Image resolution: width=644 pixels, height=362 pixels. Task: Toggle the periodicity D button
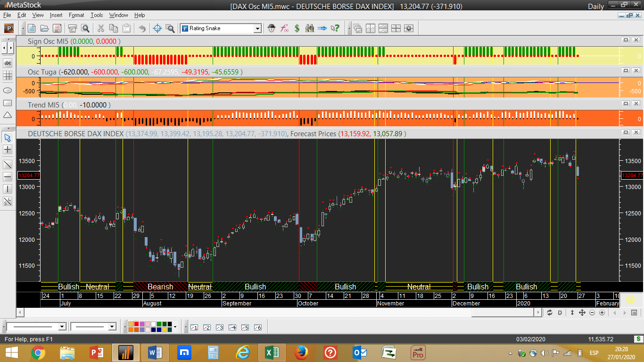(560, 313)
